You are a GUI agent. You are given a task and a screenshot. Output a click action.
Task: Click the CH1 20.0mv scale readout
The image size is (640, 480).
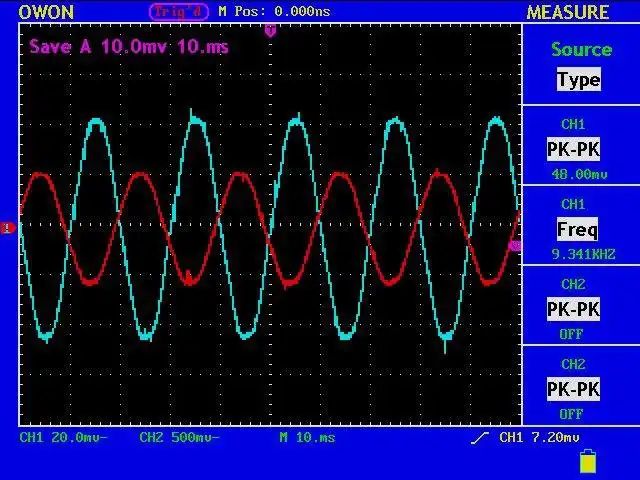click(x=63, y=438)
